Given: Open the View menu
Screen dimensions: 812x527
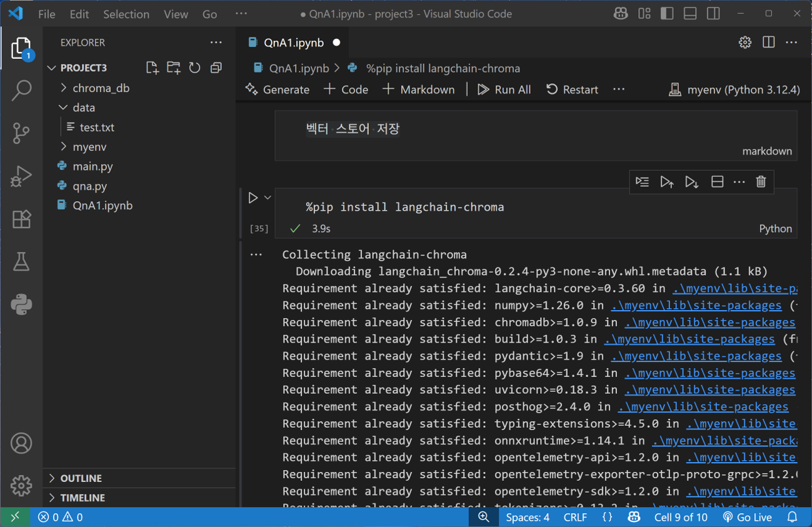Looking at the screenshot, I should point(176,14).
